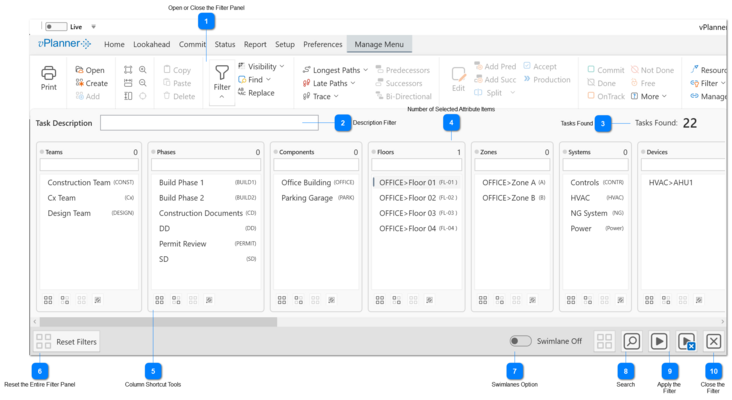Toggle the Floors column indicator dot
732x400 pixels.
point(373,152)
